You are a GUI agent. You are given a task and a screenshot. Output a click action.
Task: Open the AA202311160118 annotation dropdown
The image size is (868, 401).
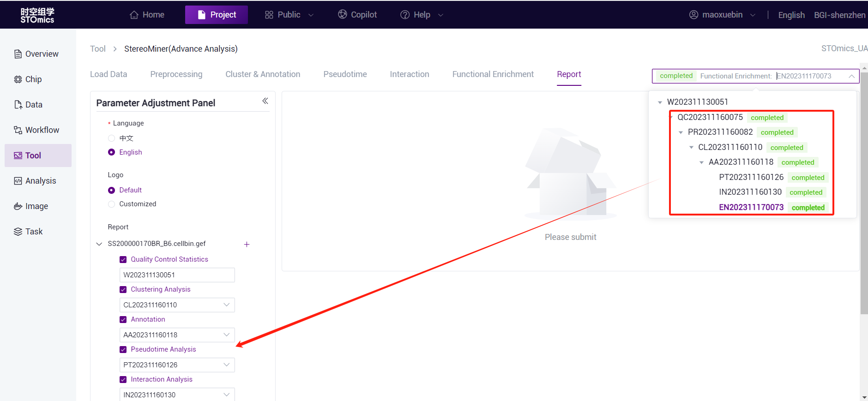point(177,335)
